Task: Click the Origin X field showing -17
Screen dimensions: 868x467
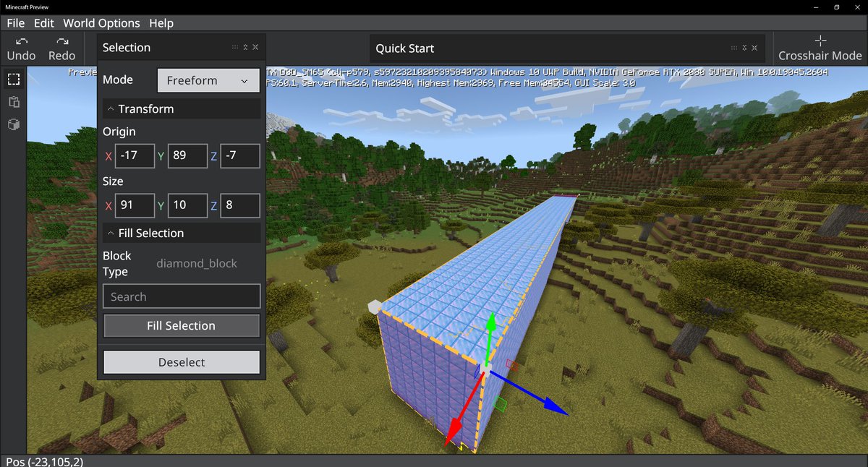Action: click(135, 155)
